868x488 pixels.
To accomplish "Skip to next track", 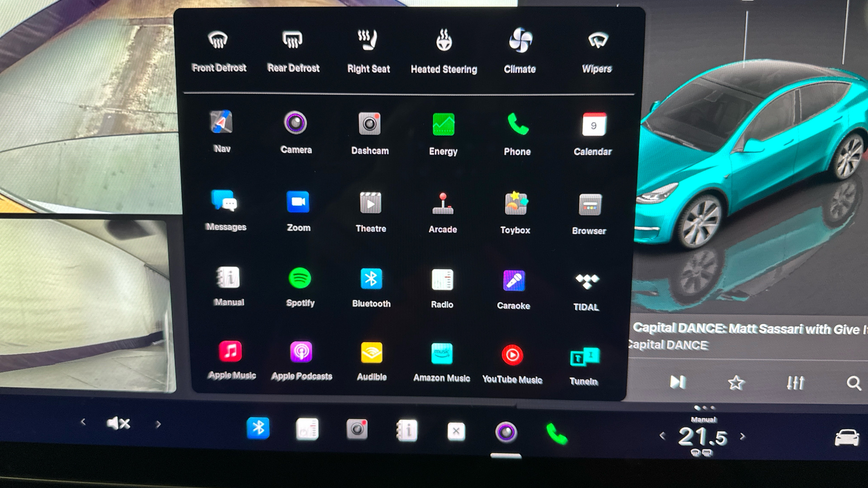I will click(677, 382).
